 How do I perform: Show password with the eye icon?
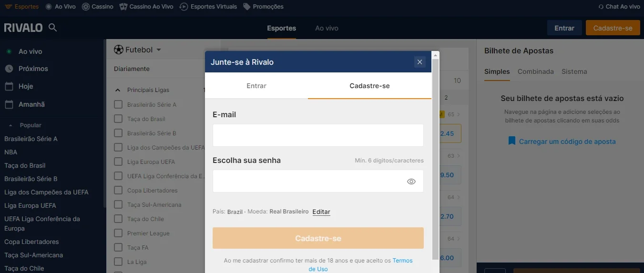(x=411, y=182)
